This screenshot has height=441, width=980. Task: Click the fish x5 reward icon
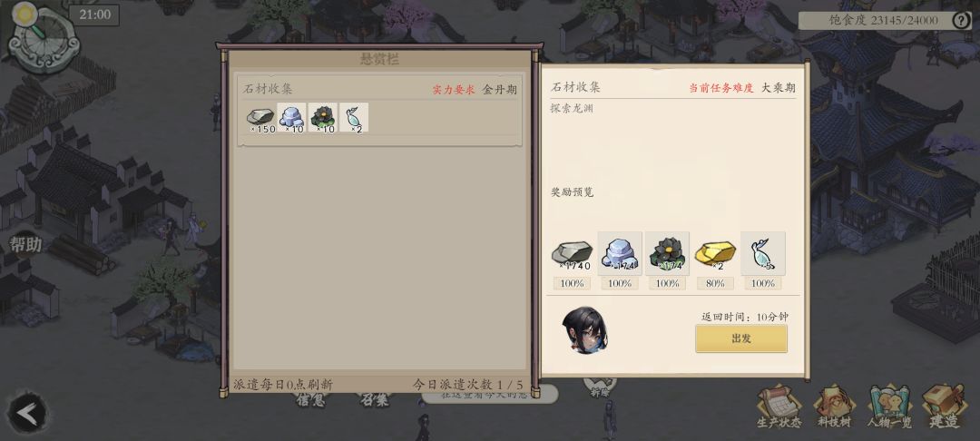(763, 253)
